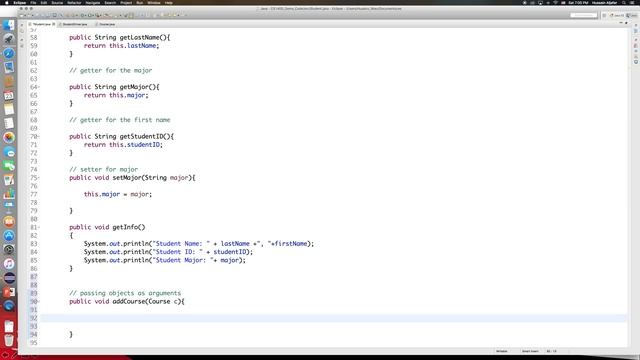Viewport: 640px width, 360px height.
Task: Click 'return this.studentID;' line
Action: tap(123, 144)
